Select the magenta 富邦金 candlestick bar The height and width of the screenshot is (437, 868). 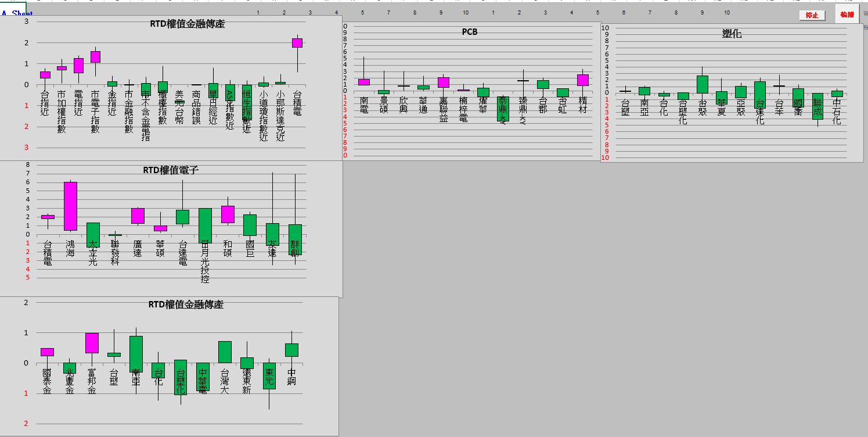pyautogui.click(x=92, y=343)
